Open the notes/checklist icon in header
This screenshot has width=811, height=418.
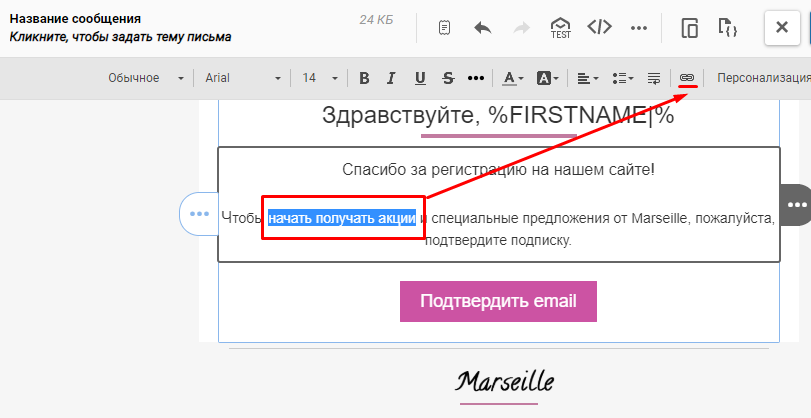(x=444, y=27)
